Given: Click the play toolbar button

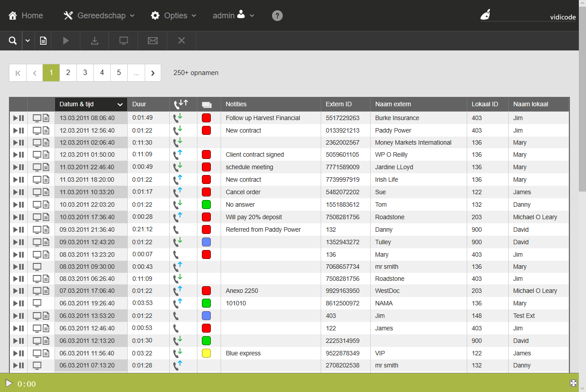Looking at the screenshot, I should pos(66,41).
